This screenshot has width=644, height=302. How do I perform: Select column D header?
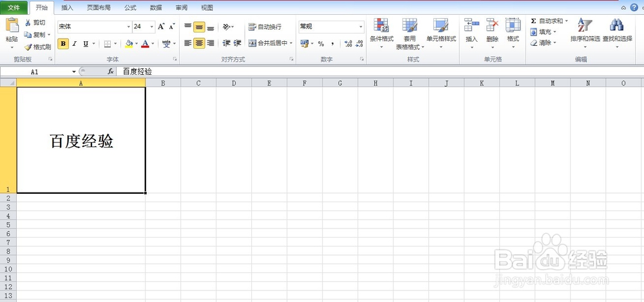click(x=234, y=83)
